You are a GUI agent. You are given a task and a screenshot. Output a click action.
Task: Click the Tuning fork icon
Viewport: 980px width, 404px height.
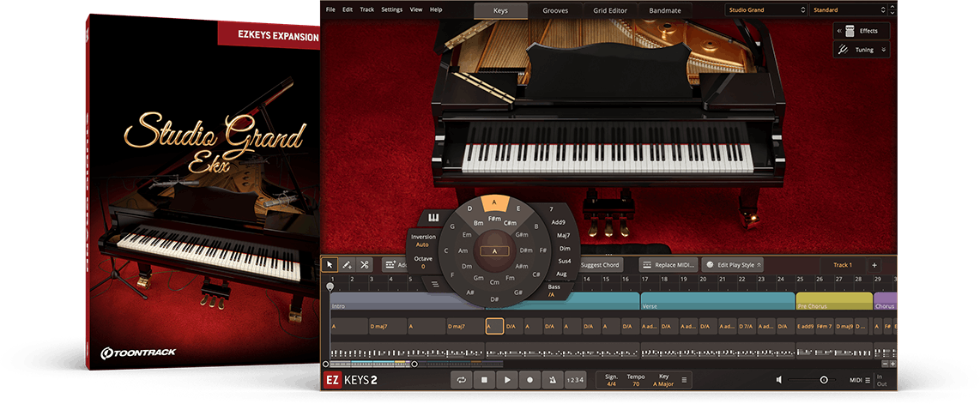(x=843, y=50)
